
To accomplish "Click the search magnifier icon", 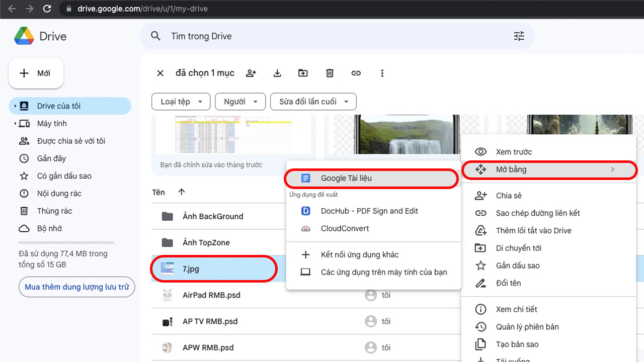I will 156,36.
